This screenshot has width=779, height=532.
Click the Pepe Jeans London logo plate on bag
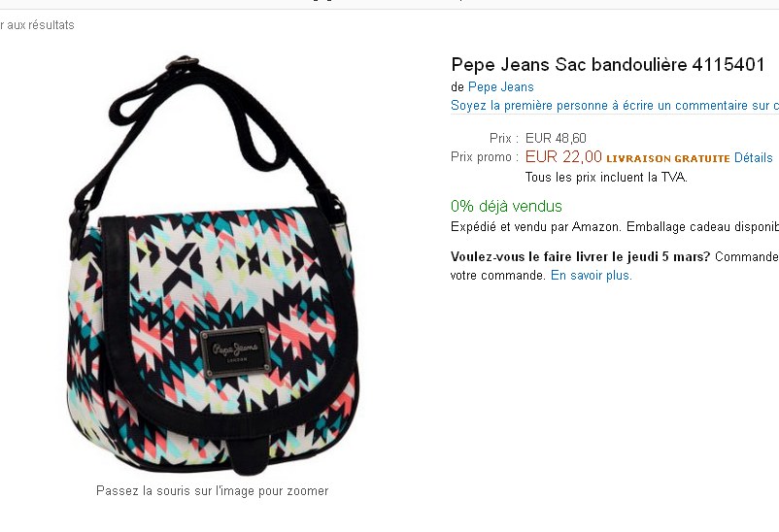click(x=236, y=351)
